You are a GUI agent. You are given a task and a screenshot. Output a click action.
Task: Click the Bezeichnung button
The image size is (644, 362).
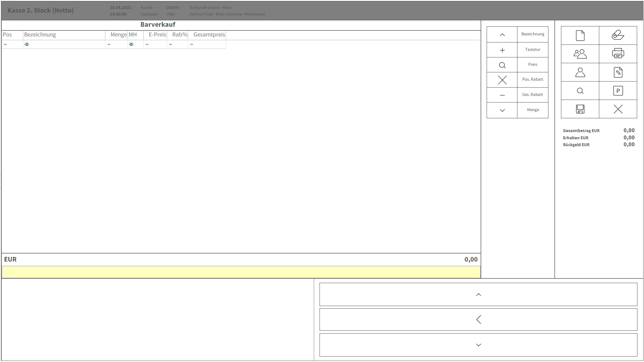click(x=533, y=34)
